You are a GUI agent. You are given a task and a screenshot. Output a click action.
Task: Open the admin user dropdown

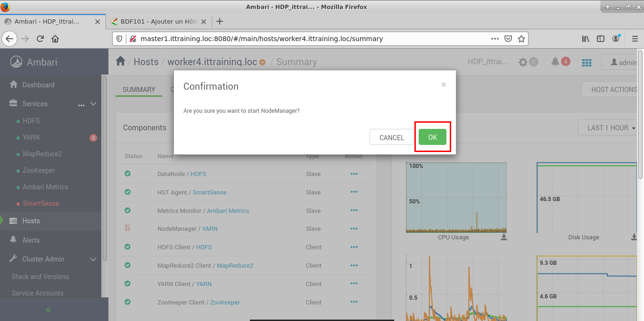tap(622, 62)
